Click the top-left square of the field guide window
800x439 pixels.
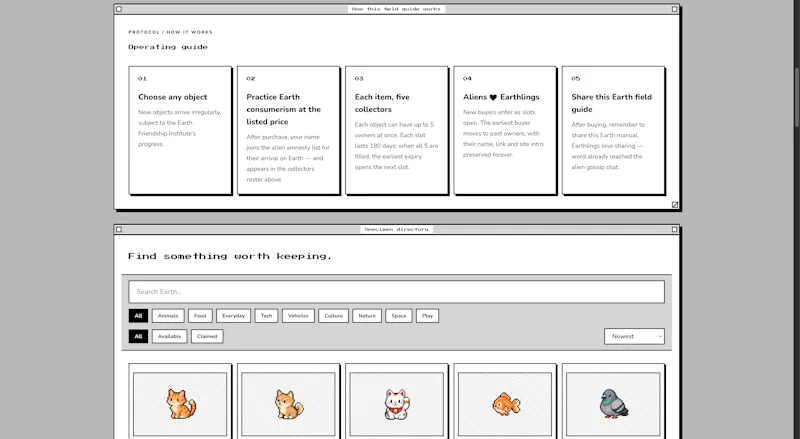[119, 9]
